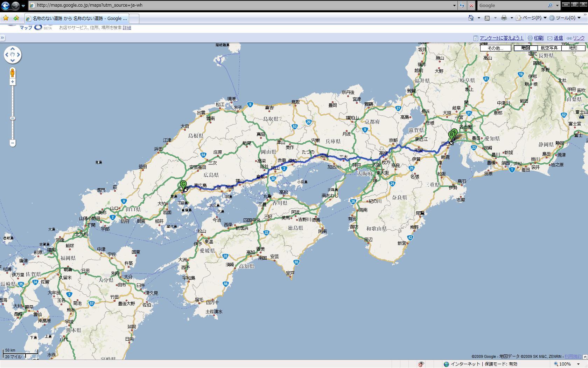
Task: Go to the Home page icon
Action: [x=471, y=18]
